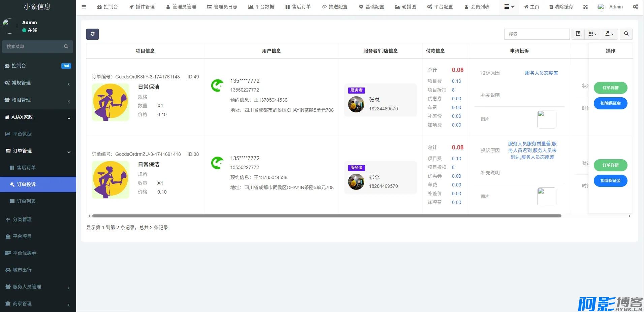The width and height of the screenshot is (644, 312).
Task: Open settings gears icon at top right
Action: pos(635,7)
